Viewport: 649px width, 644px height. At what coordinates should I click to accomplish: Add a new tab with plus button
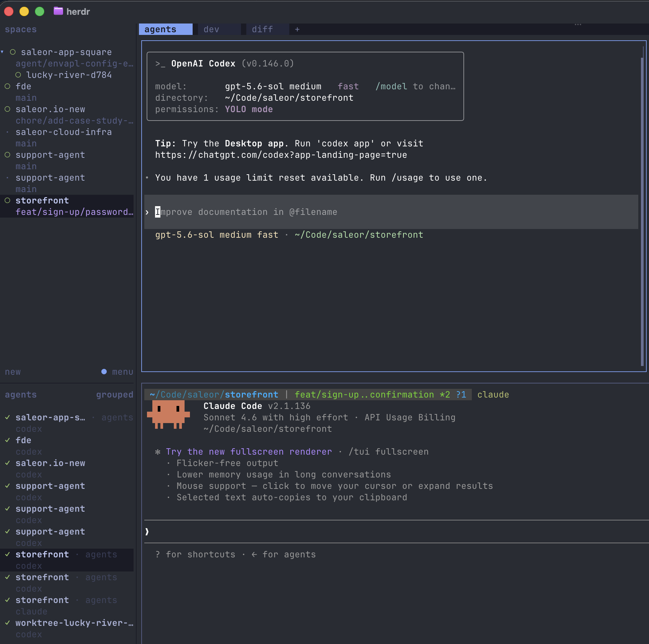(x=297, y=29)
